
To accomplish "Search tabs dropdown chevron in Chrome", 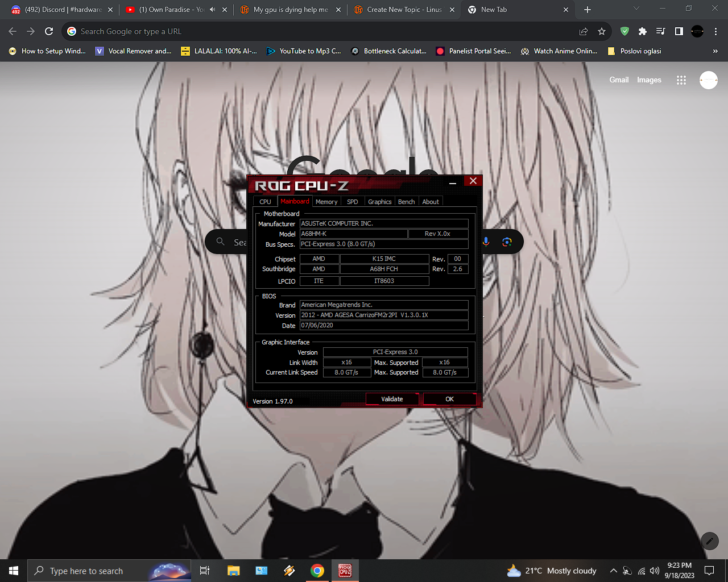I will point(636,9).
